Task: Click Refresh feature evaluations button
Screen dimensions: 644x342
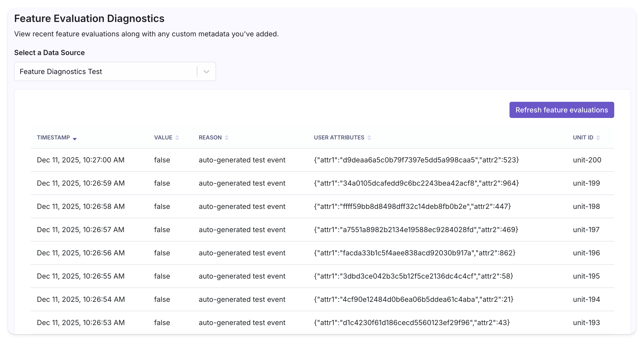Action: tap(561, 110)
